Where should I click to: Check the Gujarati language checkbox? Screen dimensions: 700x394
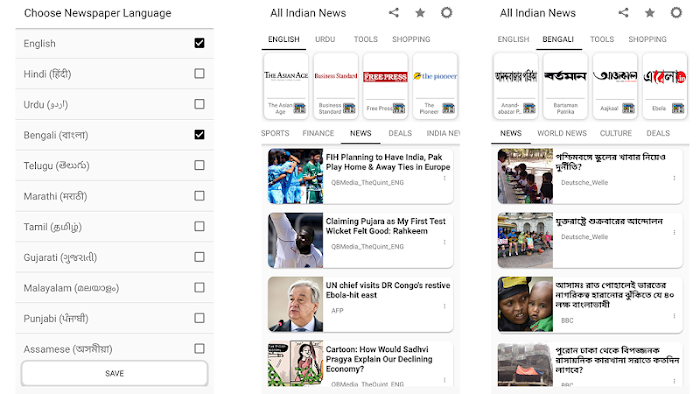pyautogui.click(x=200, y=257)
